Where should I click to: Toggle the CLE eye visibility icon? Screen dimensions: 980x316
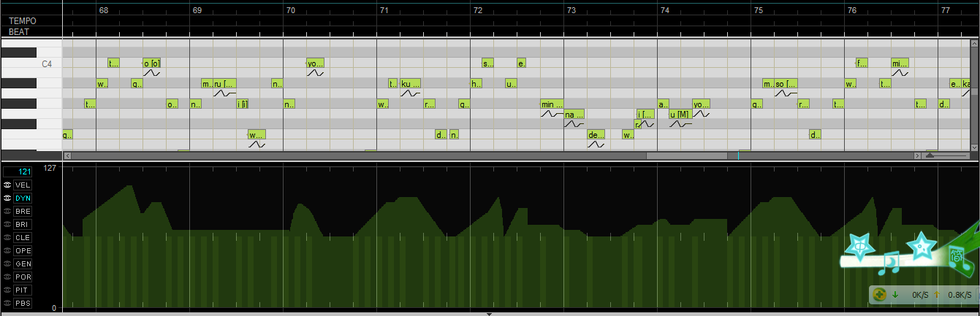(x=7, y=238)
